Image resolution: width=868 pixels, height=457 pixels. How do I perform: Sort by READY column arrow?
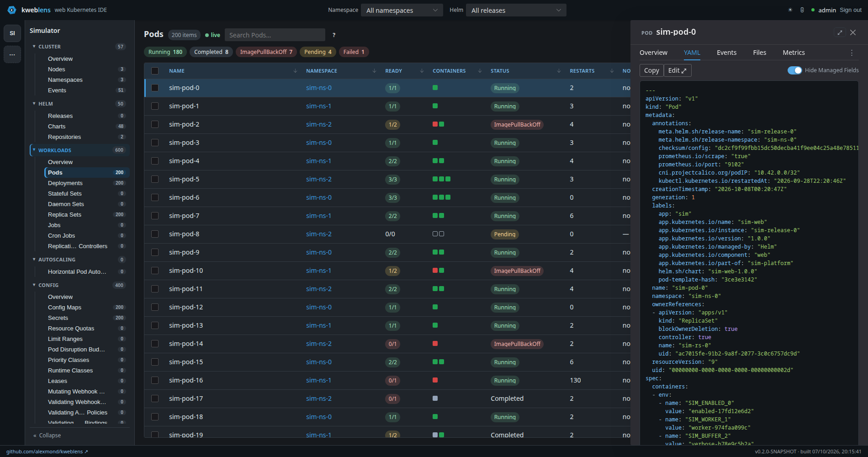(422, 71)
